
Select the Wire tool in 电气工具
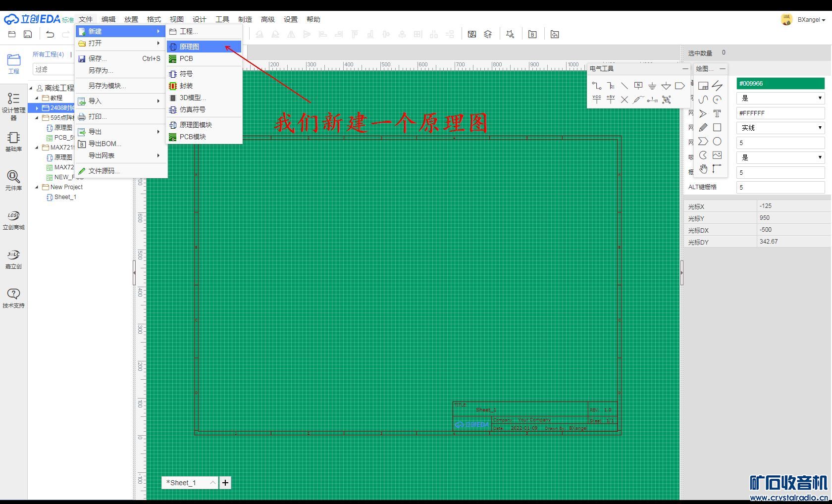[x=597, y=86]
